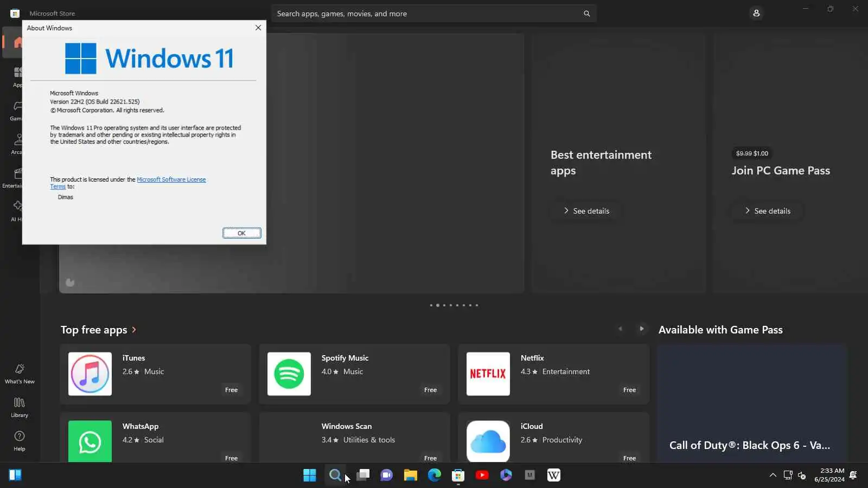Image resolution: width=868 pixels, height=488 pixels.
Task: Open Help in the Store sidebar
Action: (20, 441)
